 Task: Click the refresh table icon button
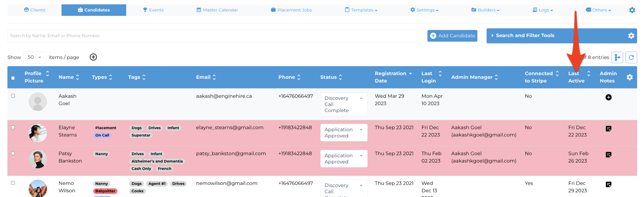click(631, 57)
